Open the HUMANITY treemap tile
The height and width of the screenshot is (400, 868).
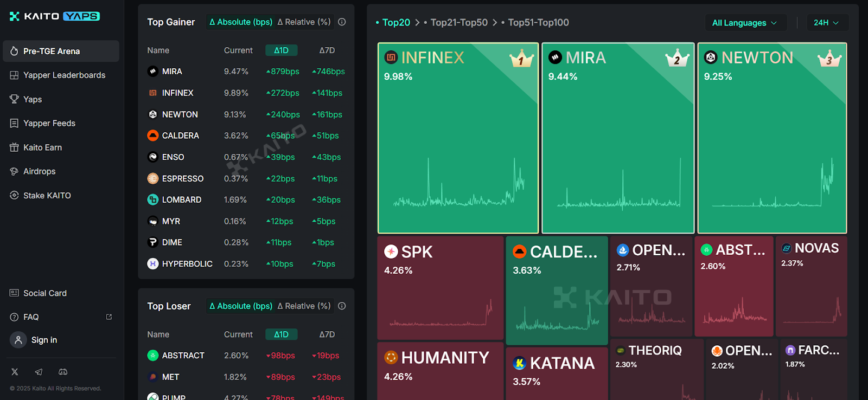441,371
